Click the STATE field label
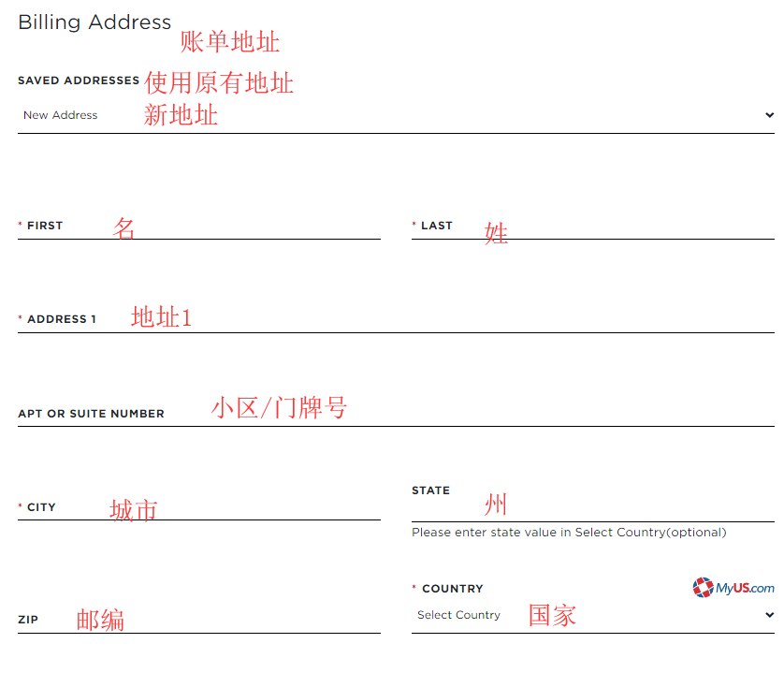Screen dimensions: 784x673 coord(430,490)
